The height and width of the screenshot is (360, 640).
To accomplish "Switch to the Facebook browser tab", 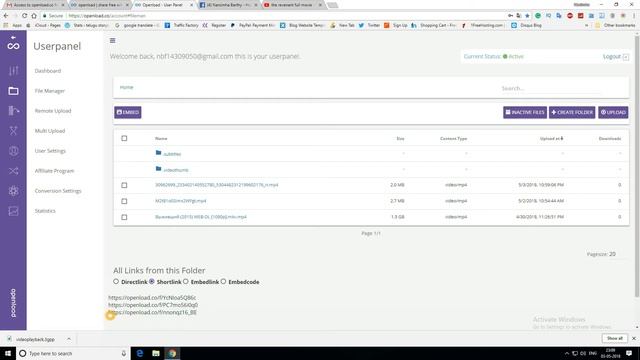I will 229,5.
